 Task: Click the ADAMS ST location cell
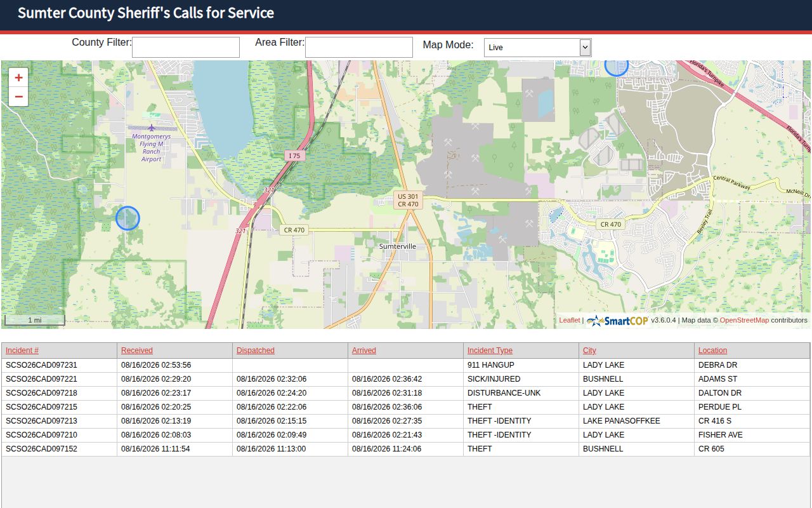point(752,379)
